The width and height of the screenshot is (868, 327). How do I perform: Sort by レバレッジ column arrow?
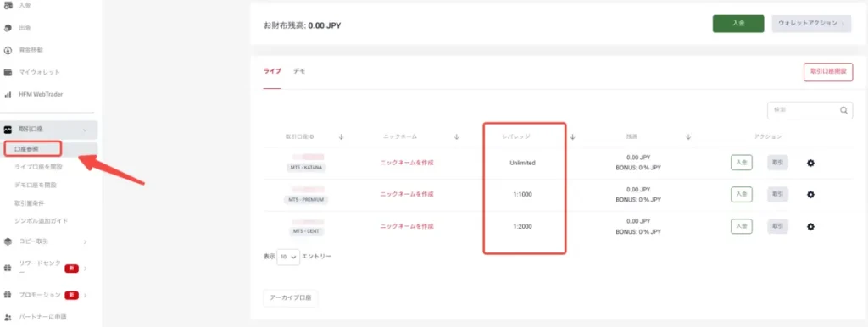[573, 136]
